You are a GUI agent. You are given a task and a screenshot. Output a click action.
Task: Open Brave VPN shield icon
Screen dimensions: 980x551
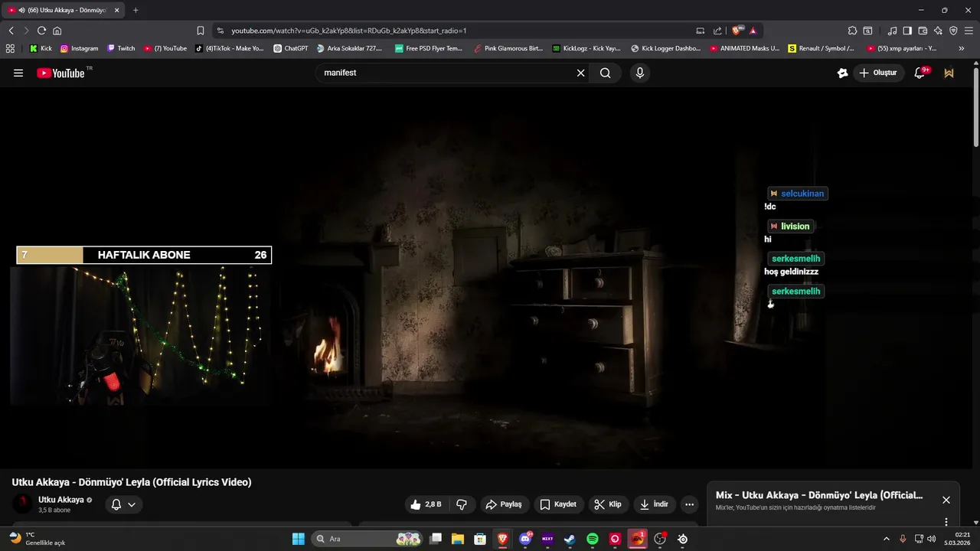pyautogui.click(x=953, y=31)
